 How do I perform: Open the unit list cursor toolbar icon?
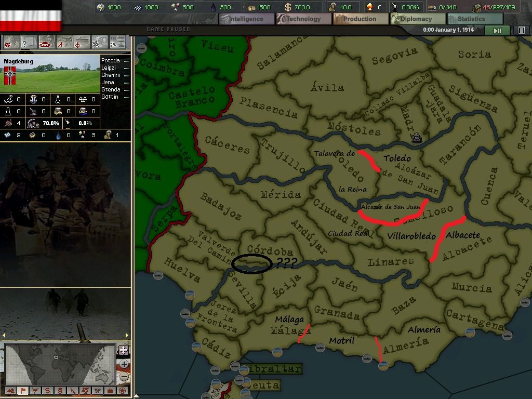[x=117, y=43]
